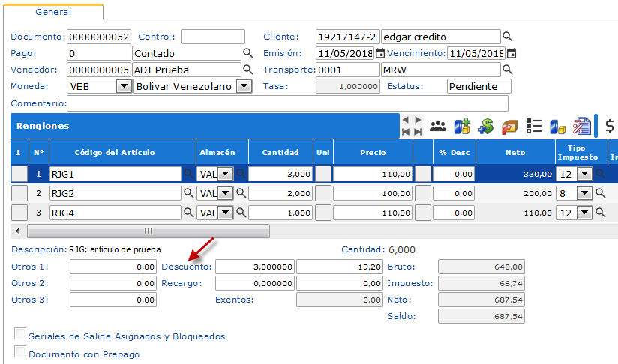Click the document with percent sign icon
Image resolution: width=618 pixels, height=364 pixels.
(581, 126)
